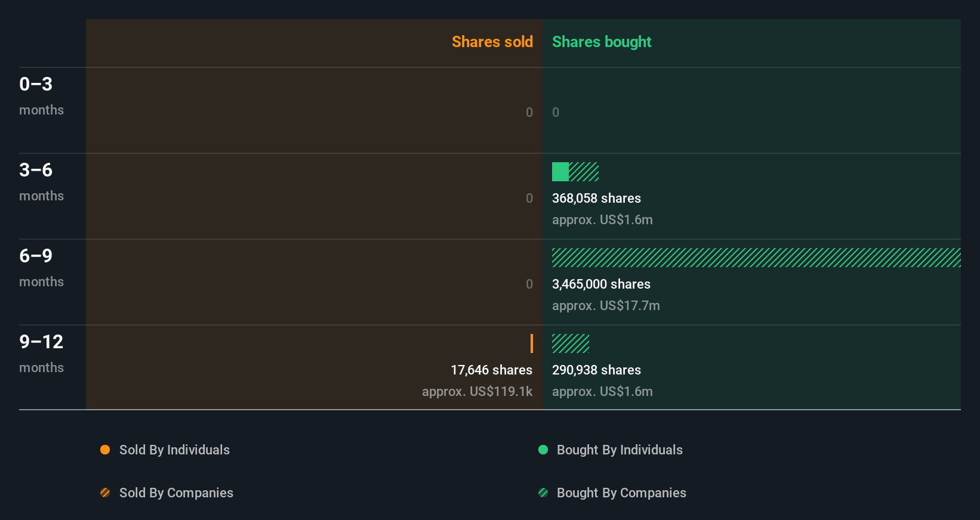This screenshot has width=980, height=520.
Task: Click the 0–3 months row label
Action: click(x=41, y=96)
